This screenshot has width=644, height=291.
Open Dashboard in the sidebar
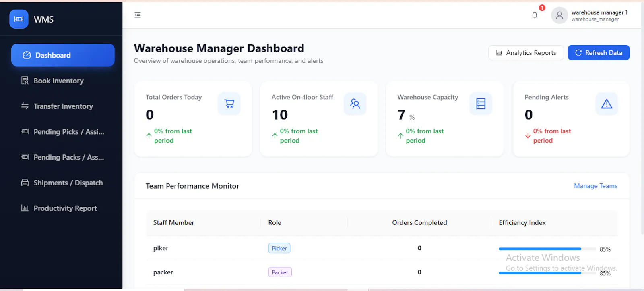(63, 55)
